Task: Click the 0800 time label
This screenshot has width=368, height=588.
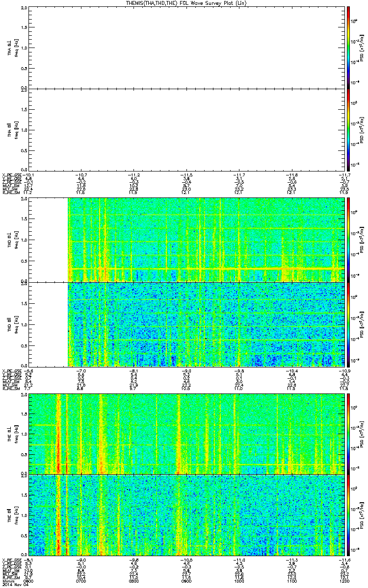Action: coord(133,581)
